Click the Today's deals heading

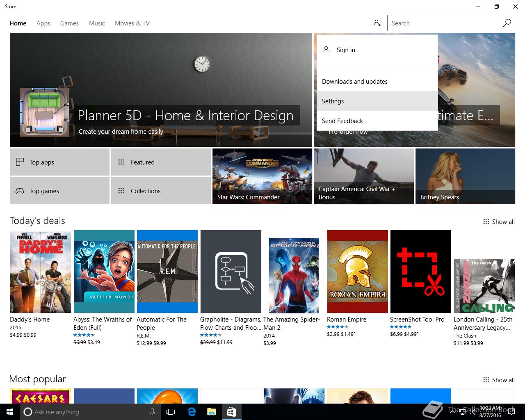[37, 221]
